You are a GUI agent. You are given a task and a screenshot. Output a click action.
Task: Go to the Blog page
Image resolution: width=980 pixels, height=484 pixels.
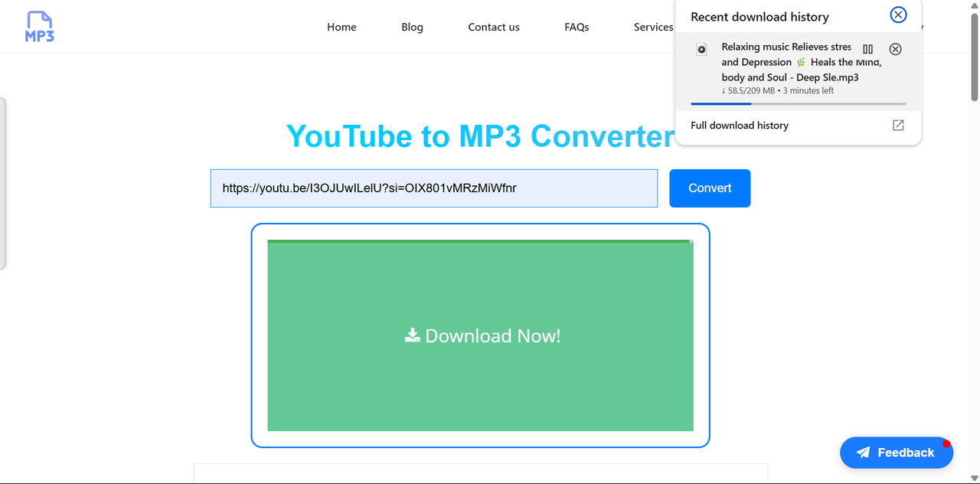[x=412, y=27]
